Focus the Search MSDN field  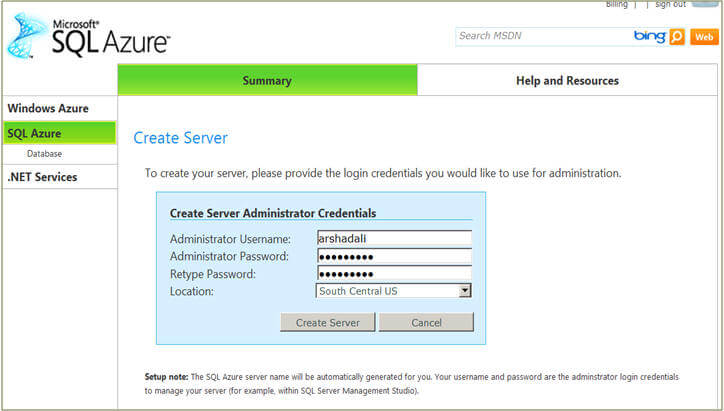(544, 36)
